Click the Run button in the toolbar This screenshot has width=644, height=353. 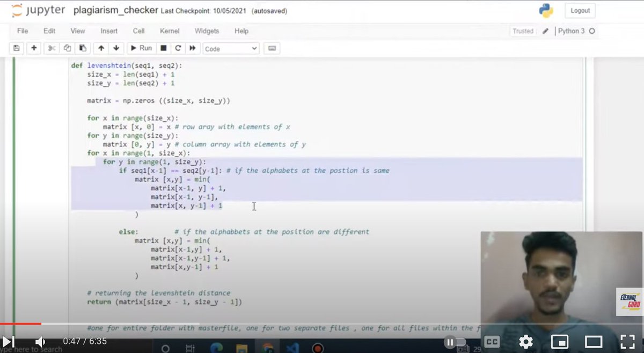tap(142, 48)
